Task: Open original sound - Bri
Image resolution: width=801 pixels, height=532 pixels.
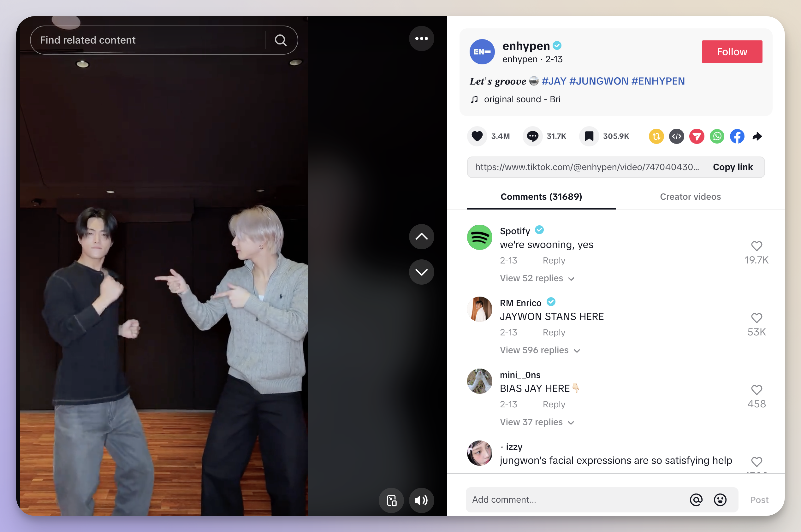Action: click(522, 99)
